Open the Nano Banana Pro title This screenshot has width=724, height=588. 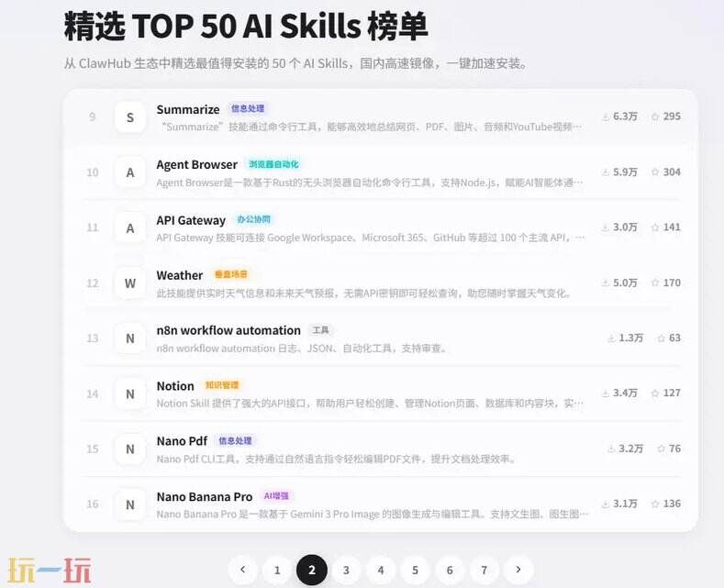coord(205,496)
